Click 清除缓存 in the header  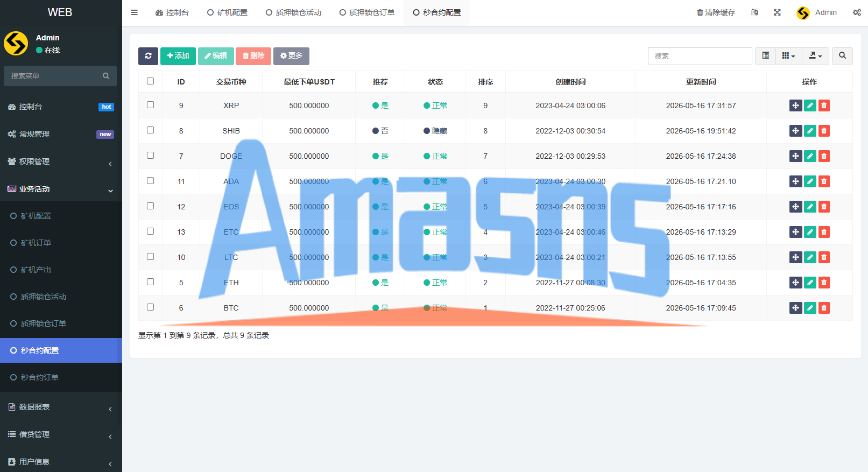[x=716, y=12]
